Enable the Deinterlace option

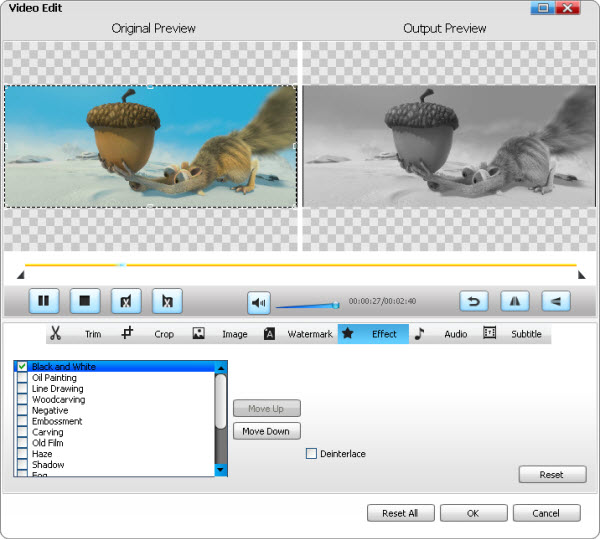[311, 454]
